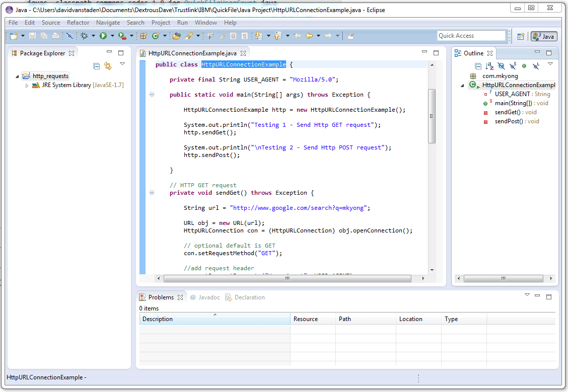
Task: Create a new Java class via toolbar icon
Action: pos(156,36)
